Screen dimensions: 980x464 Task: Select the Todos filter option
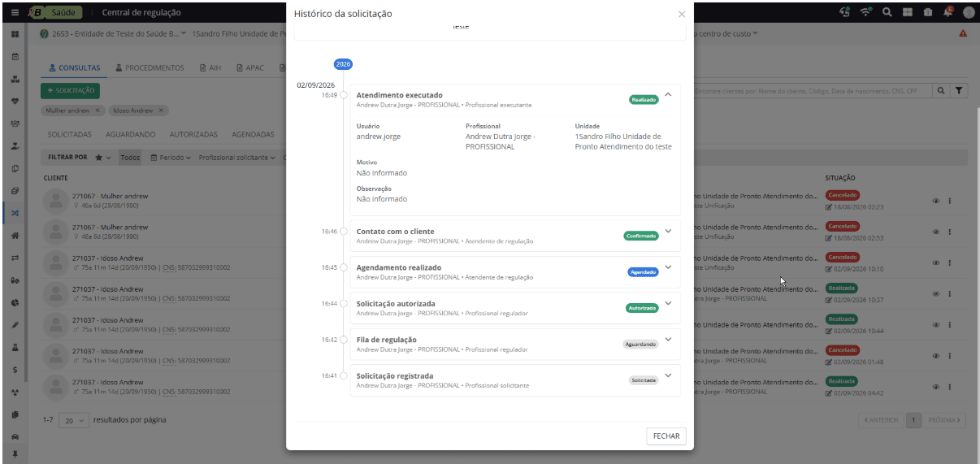[x=130, y=158]
